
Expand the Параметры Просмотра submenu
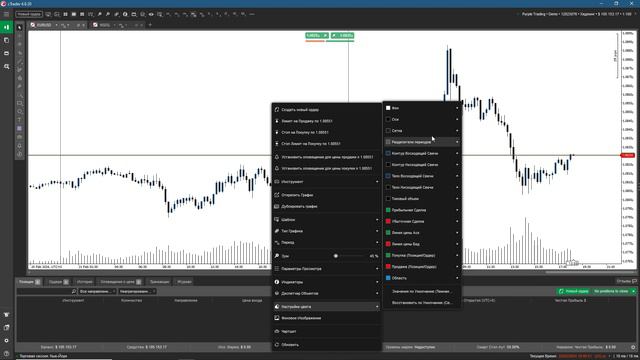(327, 269)
